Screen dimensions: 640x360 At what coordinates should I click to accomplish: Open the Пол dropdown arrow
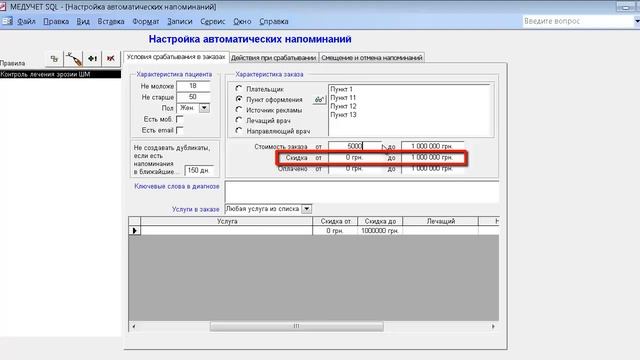pos(204,108)
